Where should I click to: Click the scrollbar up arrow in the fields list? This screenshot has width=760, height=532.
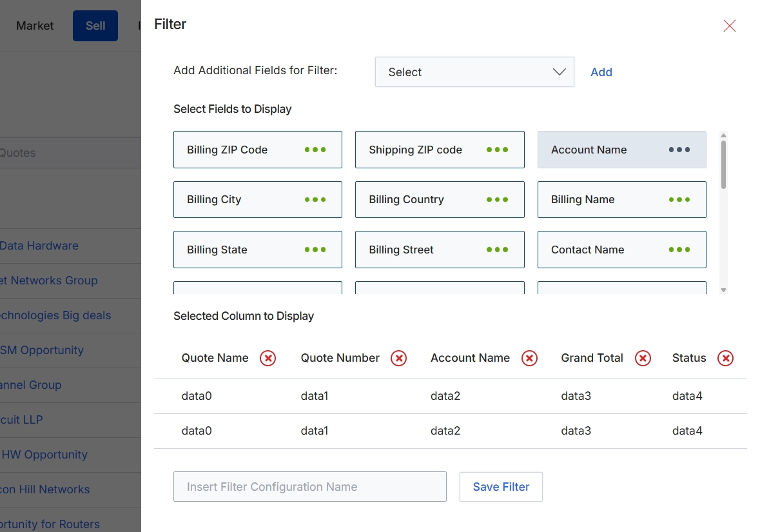coord(723,135)
